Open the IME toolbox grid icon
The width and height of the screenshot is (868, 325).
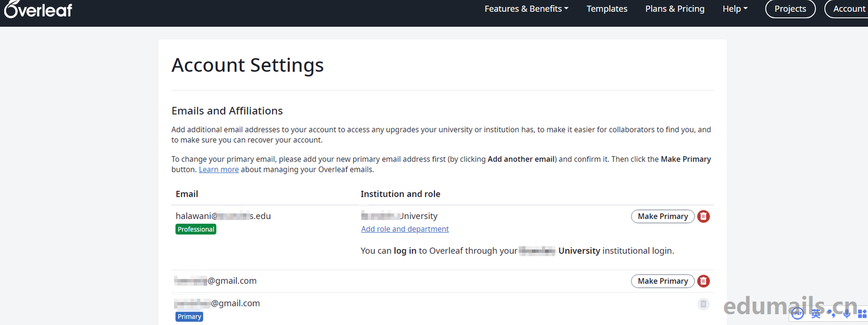(862, 312)
